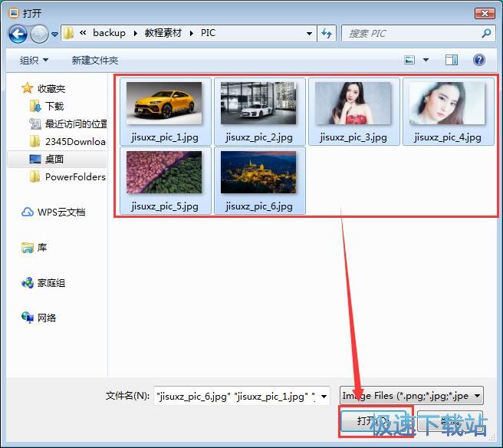The width and height of the screenshot is (503, 448).
Task: Open the view options dropdown arrow
Action: click(x=426, y=60)
